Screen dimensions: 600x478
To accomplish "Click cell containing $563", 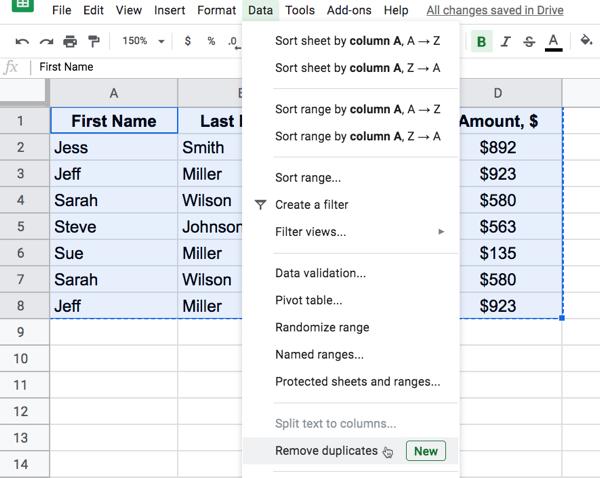I will pos(510,227).
